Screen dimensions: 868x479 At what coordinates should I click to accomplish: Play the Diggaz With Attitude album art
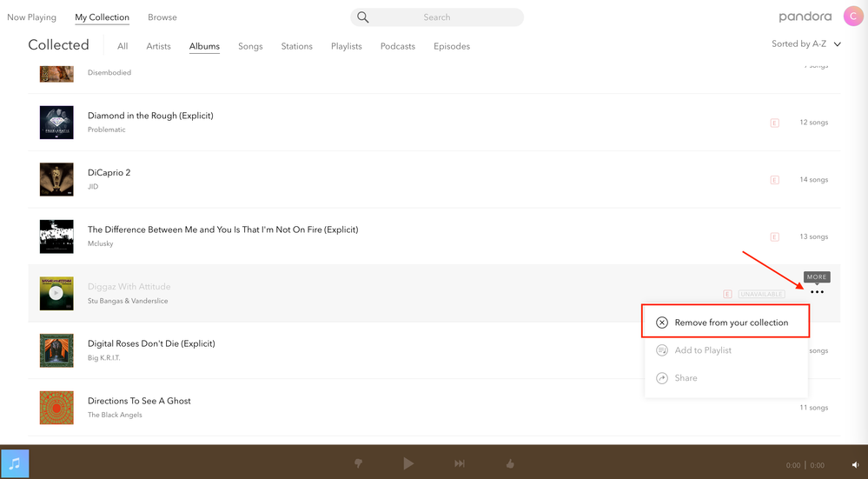56,294
